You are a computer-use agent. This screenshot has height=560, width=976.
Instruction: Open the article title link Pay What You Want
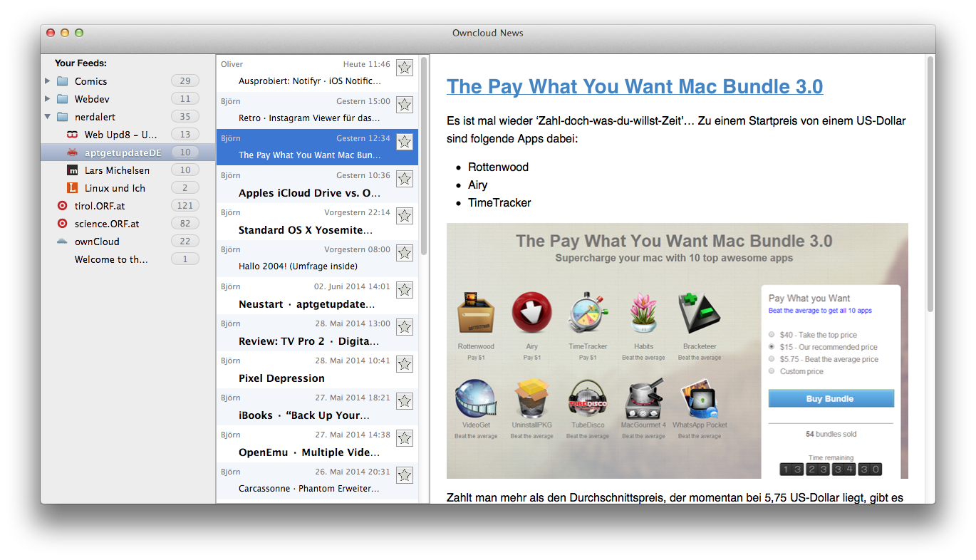[635, 86]
